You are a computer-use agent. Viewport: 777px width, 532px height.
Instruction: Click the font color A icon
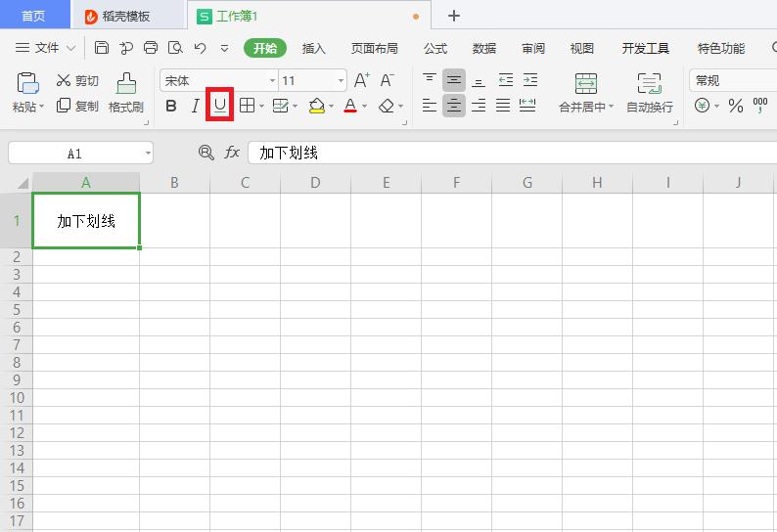(350, 106)
